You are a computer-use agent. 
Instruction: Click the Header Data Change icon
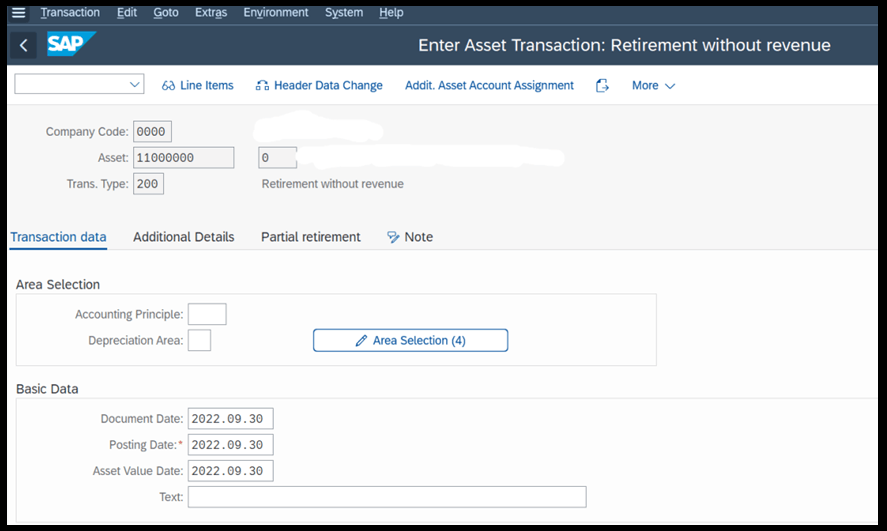click(262, 86)
